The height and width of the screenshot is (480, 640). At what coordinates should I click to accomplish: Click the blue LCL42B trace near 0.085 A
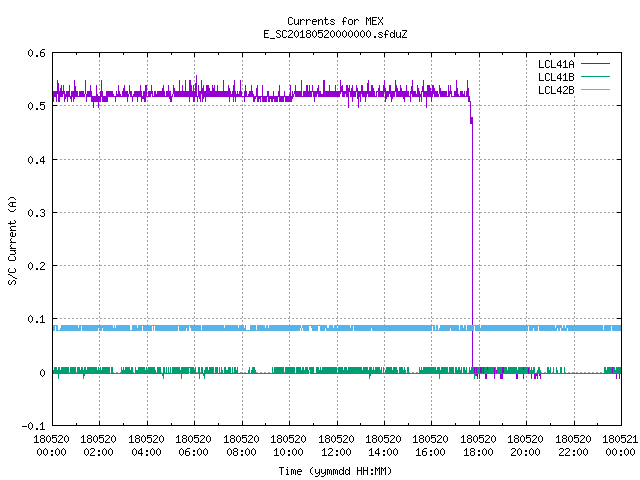337,328
